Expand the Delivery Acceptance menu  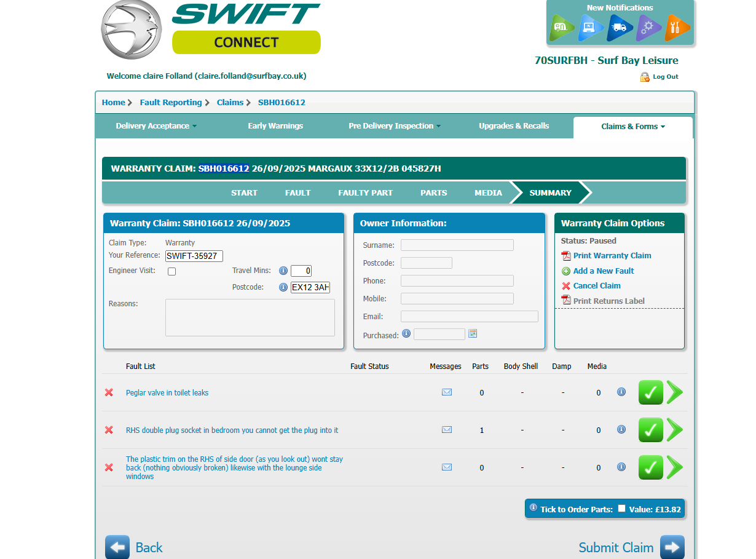[x=156, y=126]
